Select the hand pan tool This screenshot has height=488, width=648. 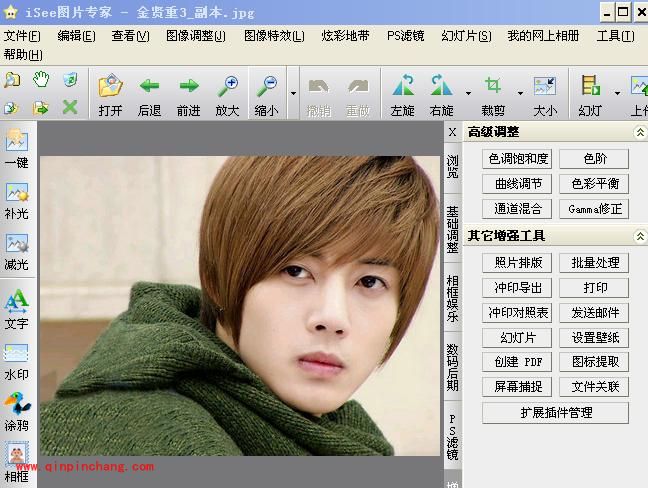pos(41,80)
